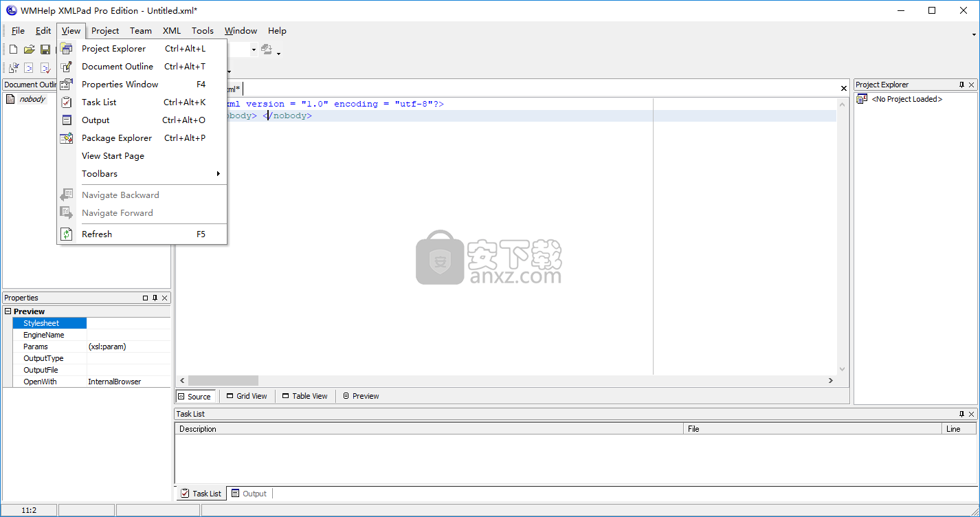Click the Refresh icon in the View menu
Screen dimensions: 980x517
pyautogui.click(x=67, y=234)
